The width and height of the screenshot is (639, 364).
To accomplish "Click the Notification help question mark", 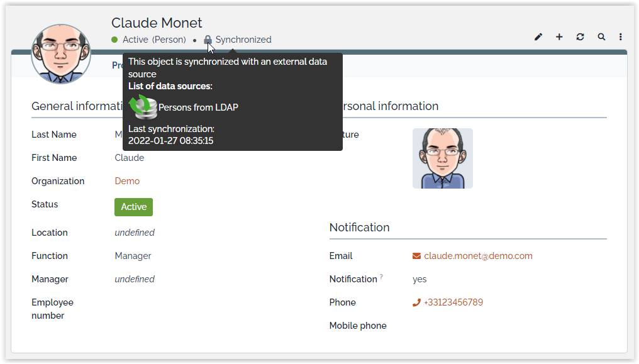I will (381, 277).
